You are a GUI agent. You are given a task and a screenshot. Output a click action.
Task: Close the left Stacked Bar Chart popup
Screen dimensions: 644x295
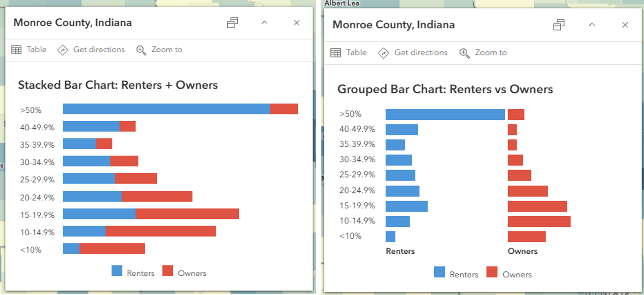click(296, 23)
